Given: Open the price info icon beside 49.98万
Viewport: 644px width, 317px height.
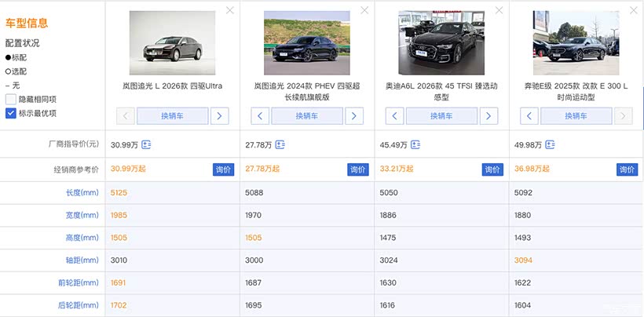Looking at the screenshot, I should point(550,145).
